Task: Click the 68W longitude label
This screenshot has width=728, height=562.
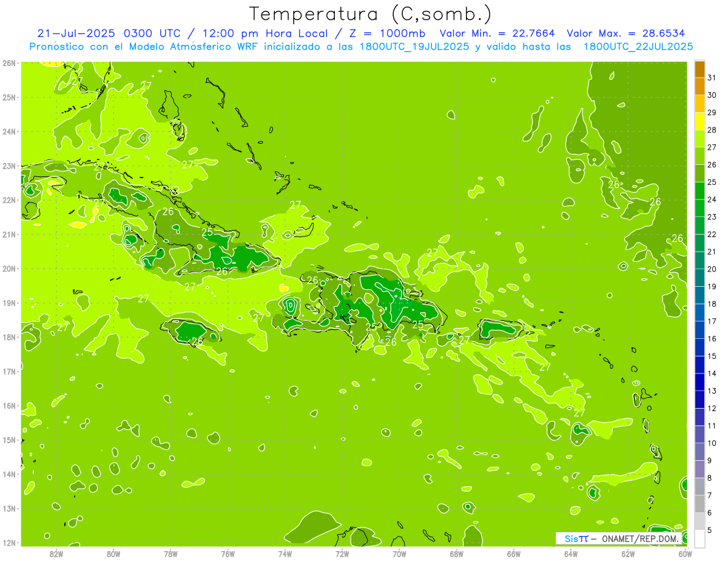Action: tap(456, 554)
